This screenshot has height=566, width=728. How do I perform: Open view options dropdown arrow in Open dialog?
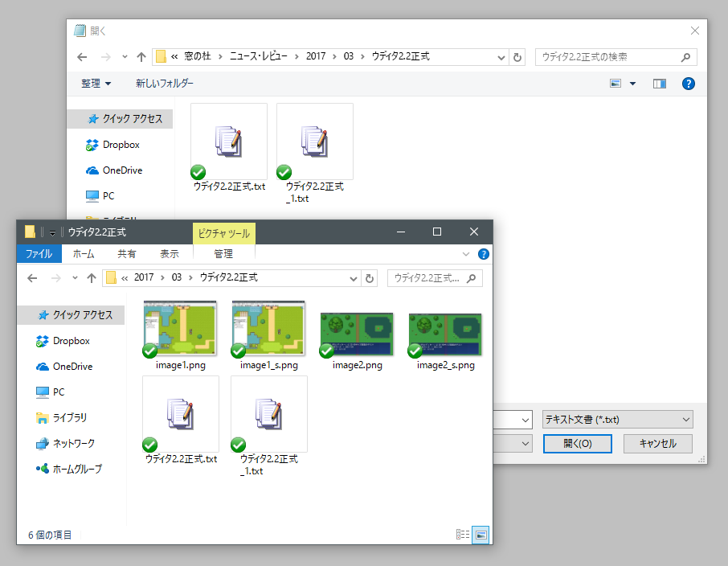click(x=632, y=84)
